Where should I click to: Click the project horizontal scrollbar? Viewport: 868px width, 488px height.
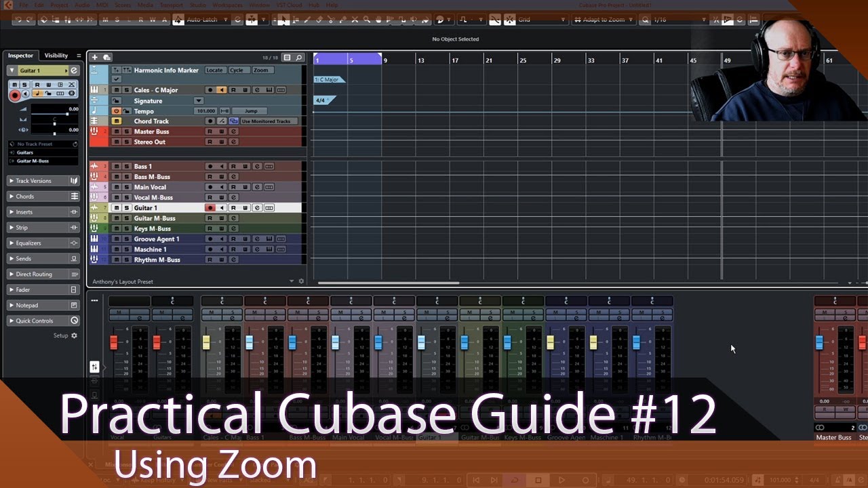pyautogui.click(x=389, y=283)
